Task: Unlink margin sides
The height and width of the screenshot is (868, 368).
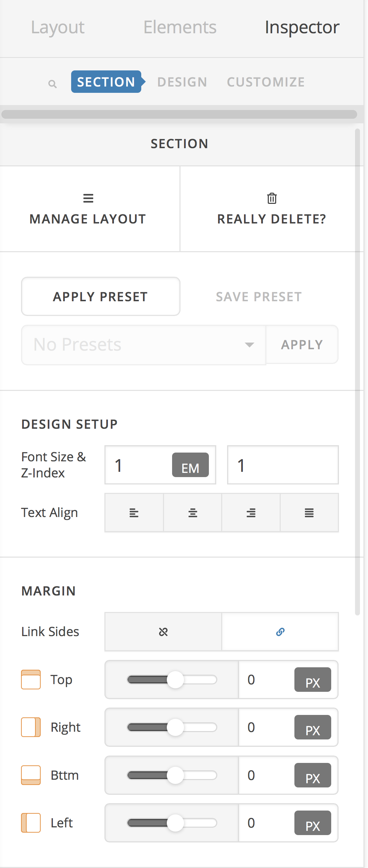Action: coord(163,632)
